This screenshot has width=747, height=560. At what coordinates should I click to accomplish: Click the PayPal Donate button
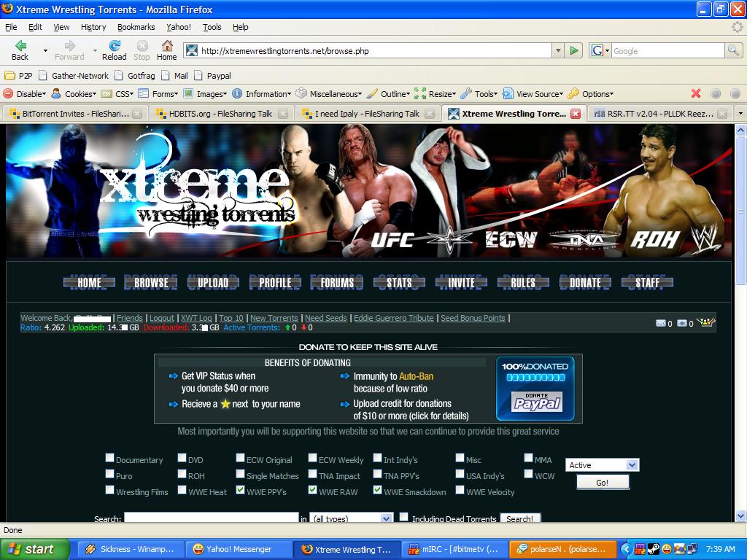click(x=537, y=402)
